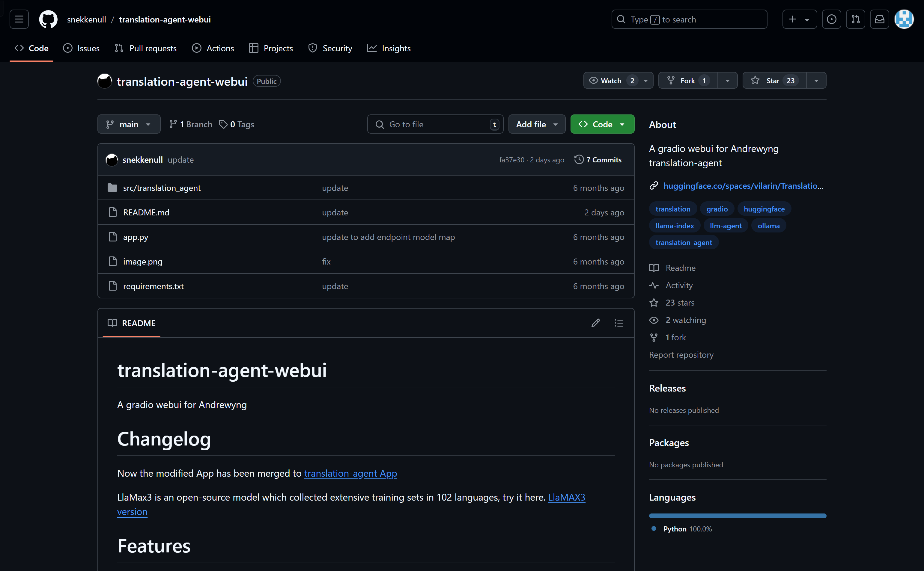The image size is (924, 571).
Task: Click the huggingface topic tag
Action: tap(764, 209)
